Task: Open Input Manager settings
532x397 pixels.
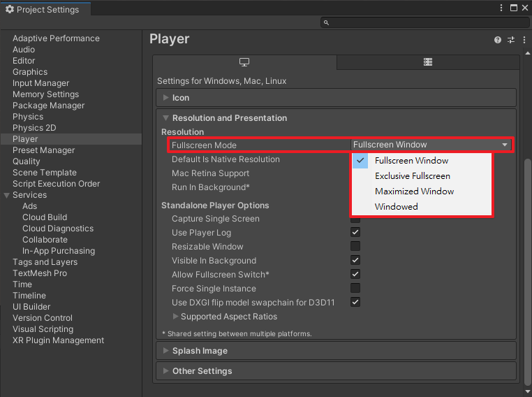Action: tap(40, 83)
